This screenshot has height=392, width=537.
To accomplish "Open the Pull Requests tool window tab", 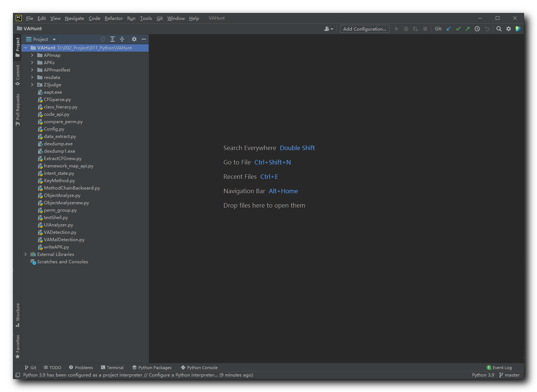I will click(17, 110).
